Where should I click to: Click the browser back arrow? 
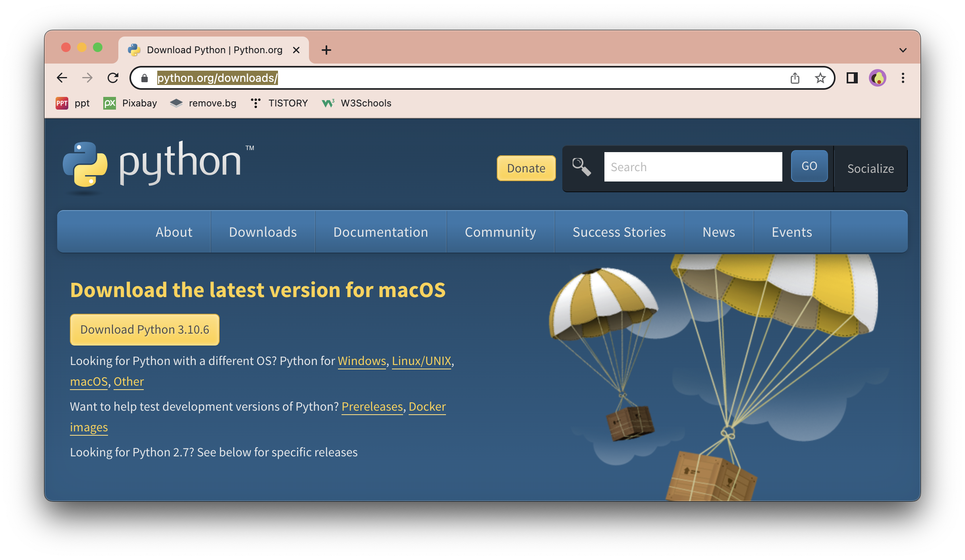coord(62,78)
